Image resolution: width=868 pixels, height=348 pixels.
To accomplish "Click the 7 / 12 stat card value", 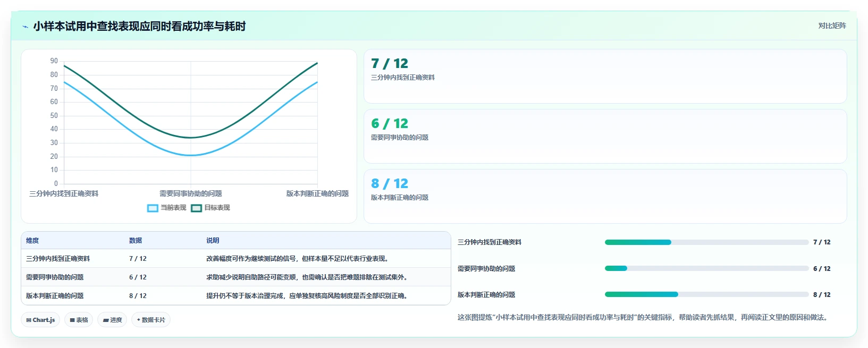I will 390,64.
